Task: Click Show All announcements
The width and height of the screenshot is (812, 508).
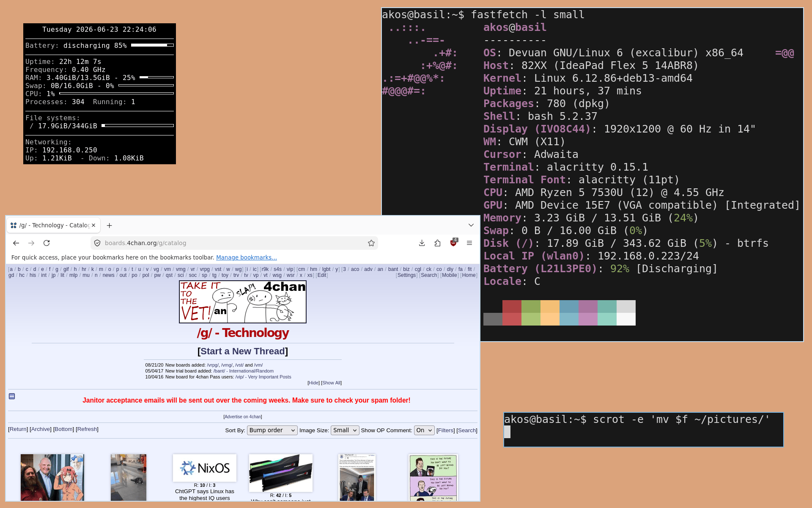Action: tap(332, 383)
